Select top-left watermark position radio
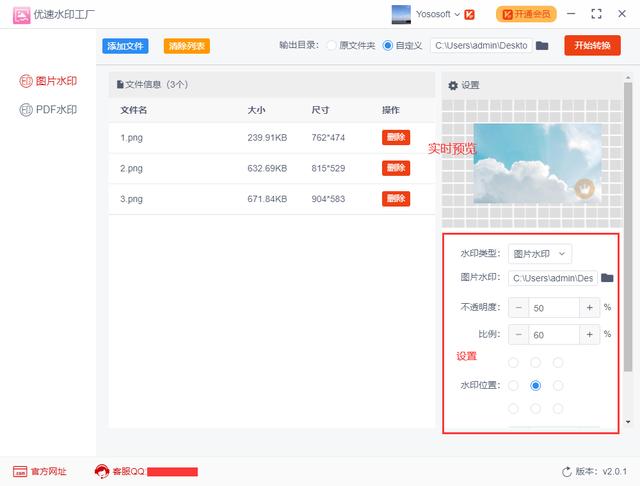Image resolution: width=640 pixels, height=486 pixels. pyautogui.click(x=513, y=362)
